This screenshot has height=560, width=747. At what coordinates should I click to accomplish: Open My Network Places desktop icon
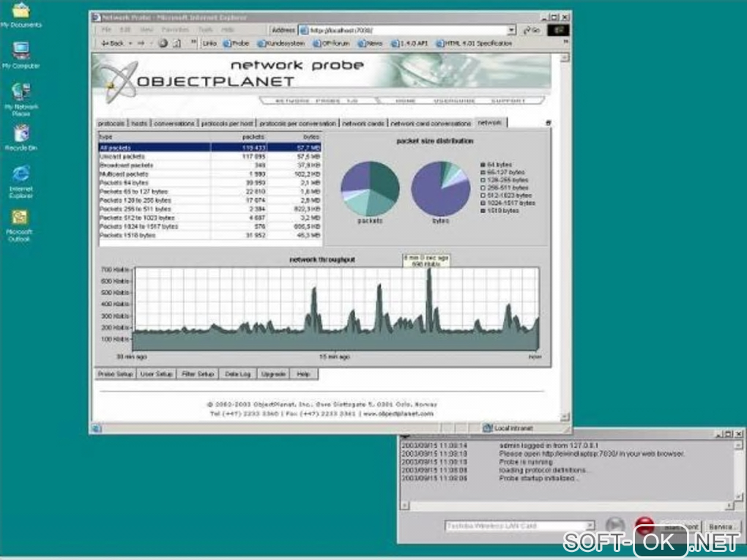pos(21,100)
